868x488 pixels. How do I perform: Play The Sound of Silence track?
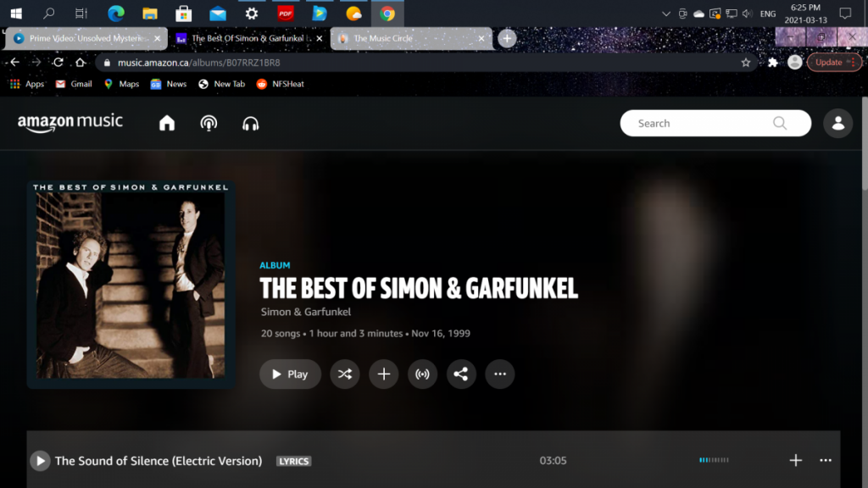[x=40, y=461]
